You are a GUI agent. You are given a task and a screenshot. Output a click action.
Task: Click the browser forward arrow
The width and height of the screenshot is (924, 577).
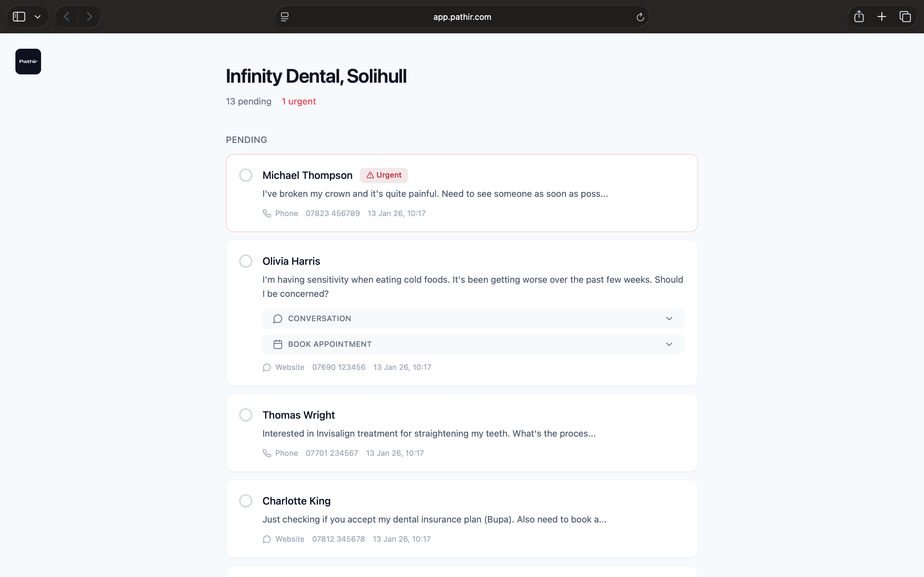click(89, 17)
